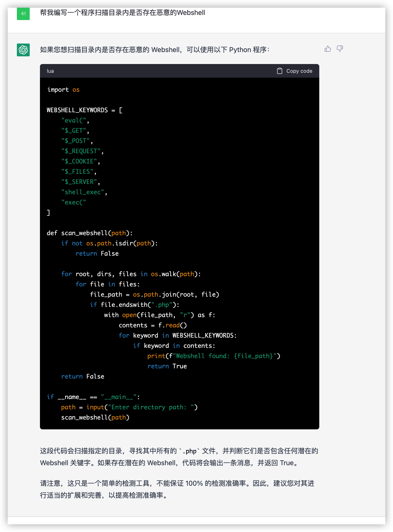Click the "shell_exec" keyword string
This screenshot has width=393, height=532.
click(x=83, y=192)
